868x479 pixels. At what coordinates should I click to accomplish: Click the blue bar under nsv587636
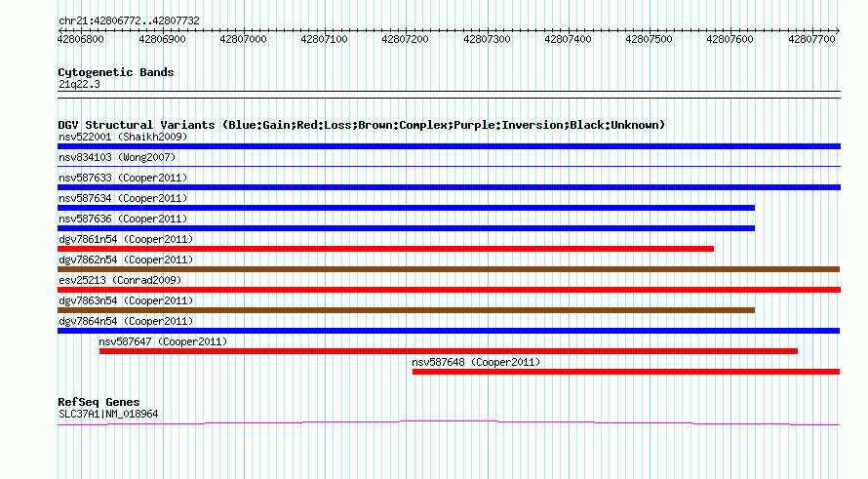[x=407, y=228]
